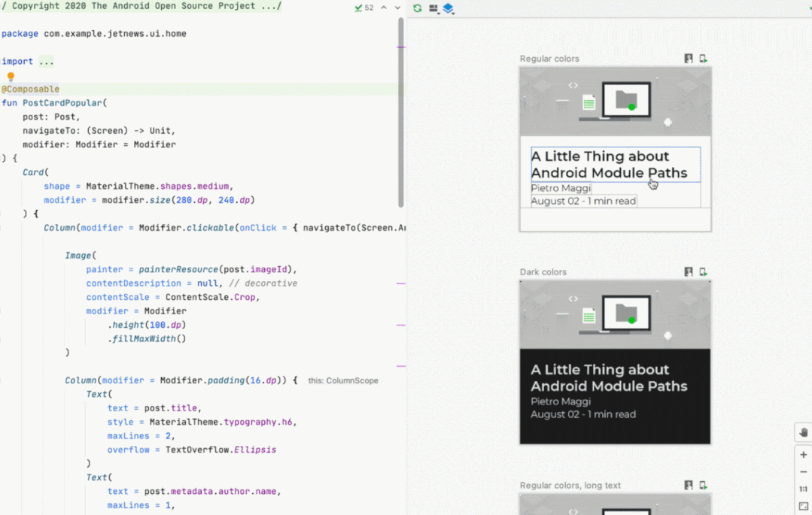Click 'modifier.size(280.dp, 240.dp)' in code
The width and height of the screenshot is (812, 515).
(x=178, y=200)
